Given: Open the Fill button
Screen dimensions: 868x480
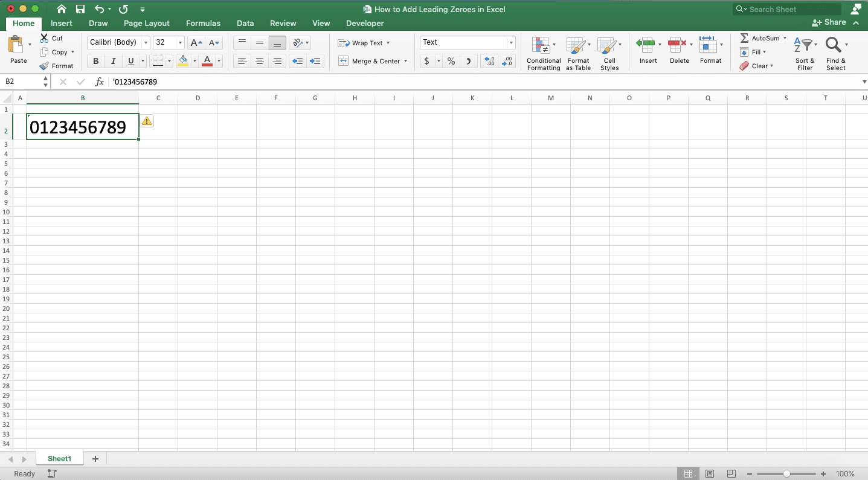Looking at the screenshot, I should [x=753, y=52].
